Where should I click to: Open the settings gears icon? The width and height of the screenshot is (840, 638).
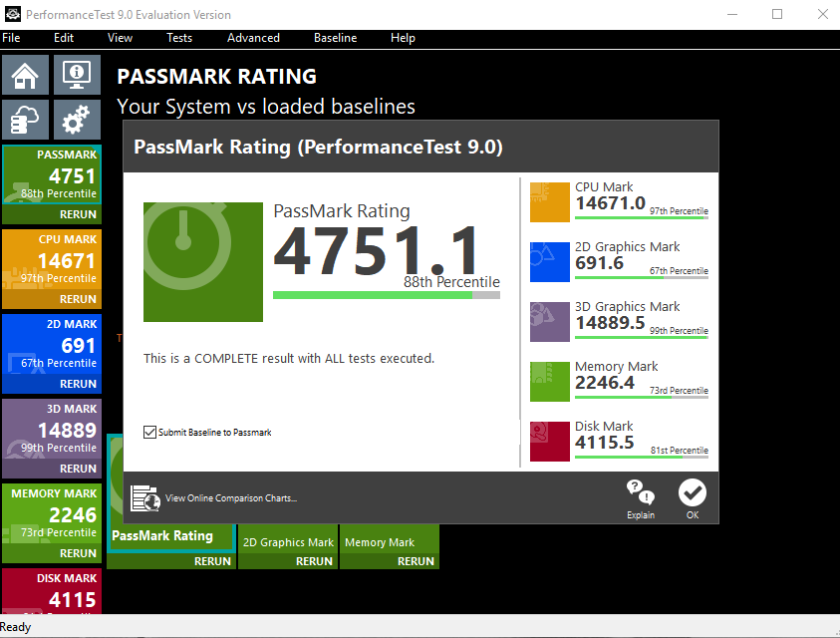tap(77, 120)
